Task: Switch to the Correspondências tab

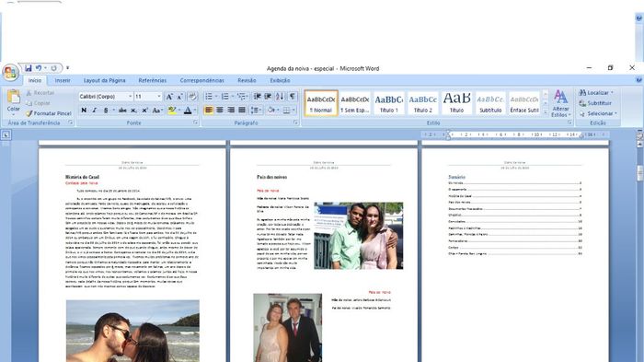Action: coord(202,81)
